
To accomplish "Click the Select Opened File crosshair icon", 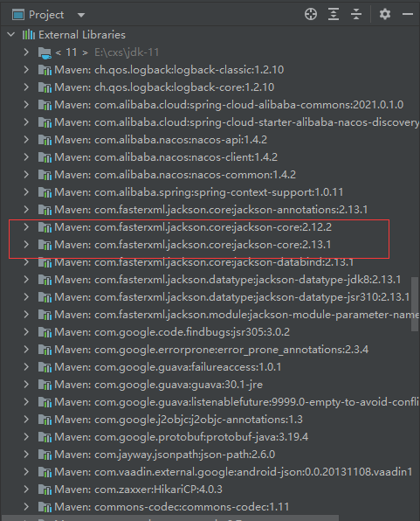I will 311,14.
